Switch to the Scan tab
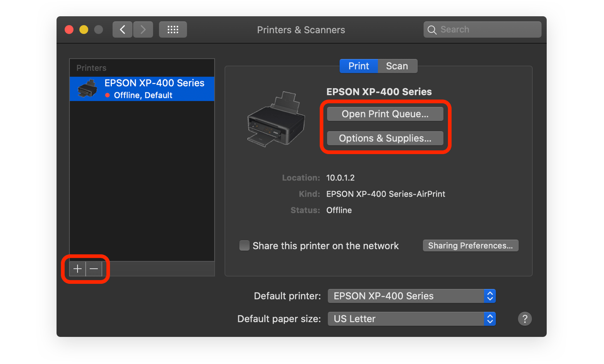Image resolution: width=604 pixels, height=364 pixels. (x=397, y=66)
